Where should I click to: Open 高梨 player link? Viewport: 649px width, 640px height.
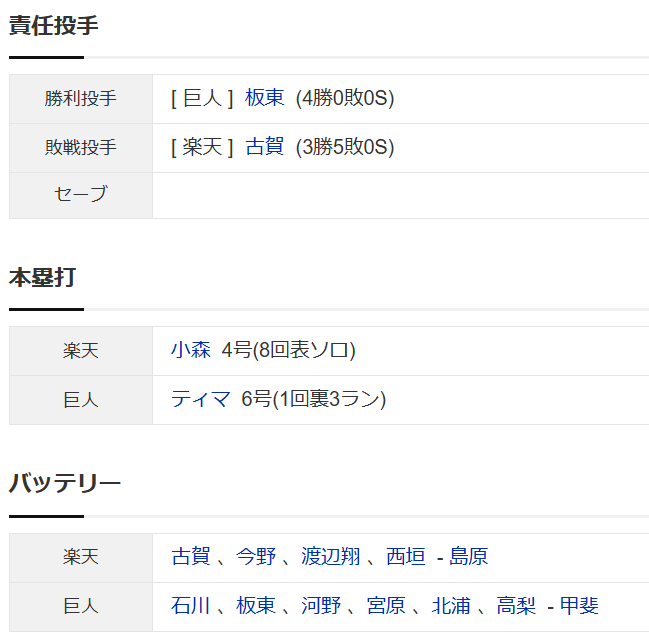coord(516,606)
